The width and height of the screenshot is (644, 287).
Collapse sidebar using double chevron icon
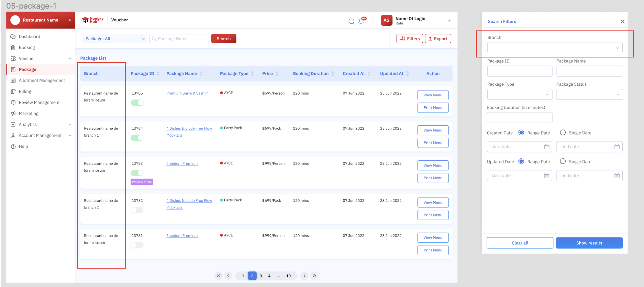pyautogui.click(x=70, y=20)
